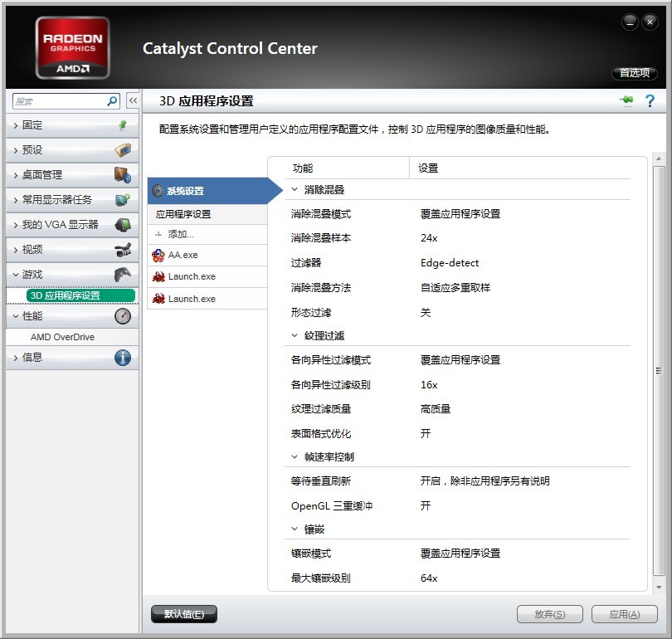Click the search magnifier icon
This screenshot has width=672, height=639.
point(112,101)
